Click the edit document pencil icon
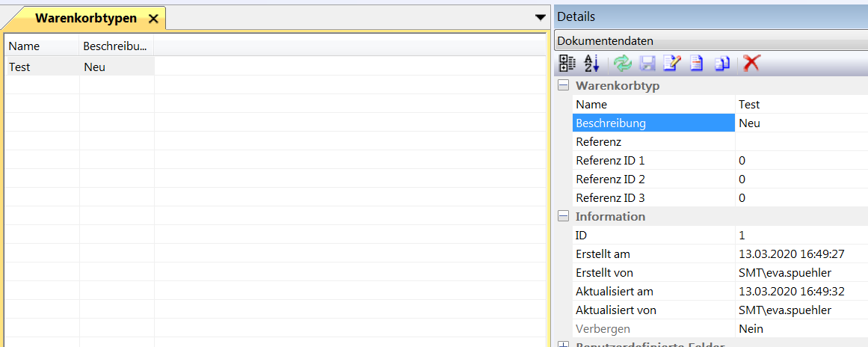Screen dimensions: 868x347 [x=672, y=64]
